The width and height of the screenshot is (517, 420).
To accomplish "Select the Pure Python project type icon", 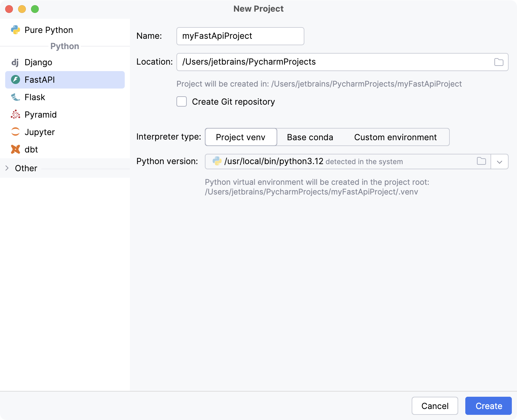I will tap(16, 30).
